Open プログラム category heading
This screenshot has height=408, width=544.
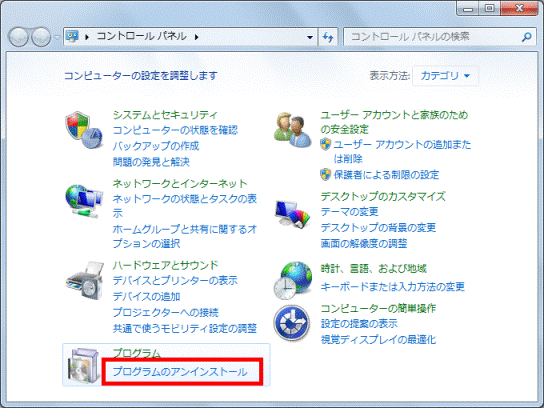[137, 353]
